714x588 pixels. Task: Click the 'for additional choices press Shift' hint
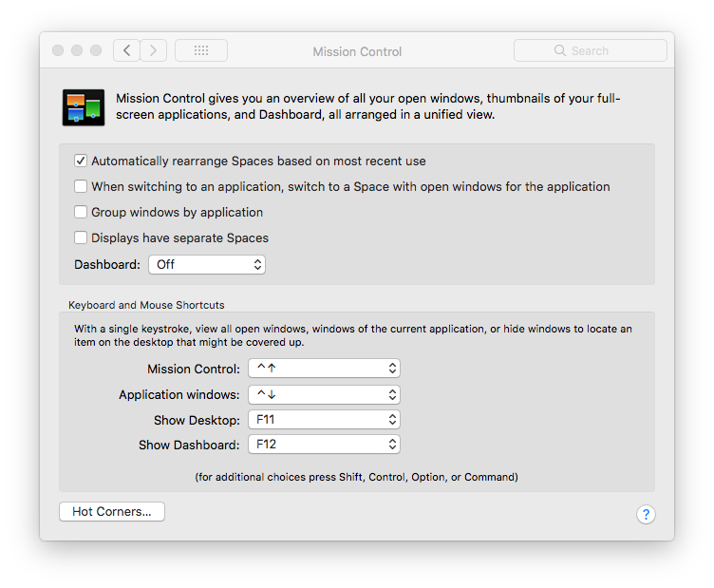tap(357, 477)
